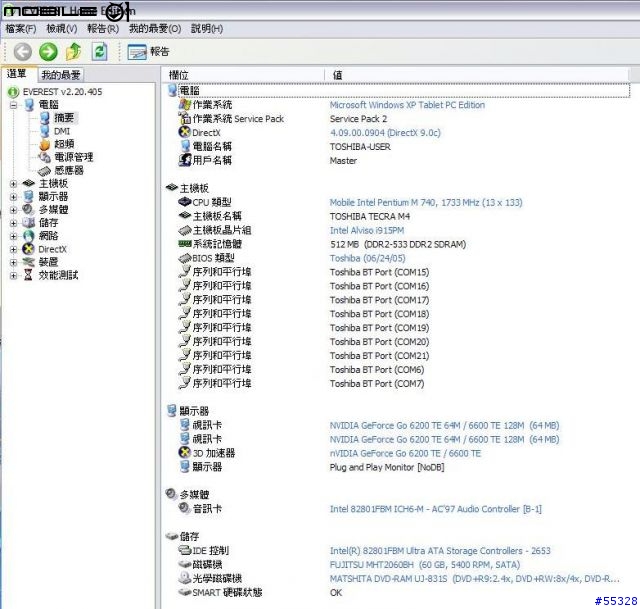The width and height of the screenshot is (640, 609).
Task: Expand the 裝置 tree node
Action: [x=13, y=262]
